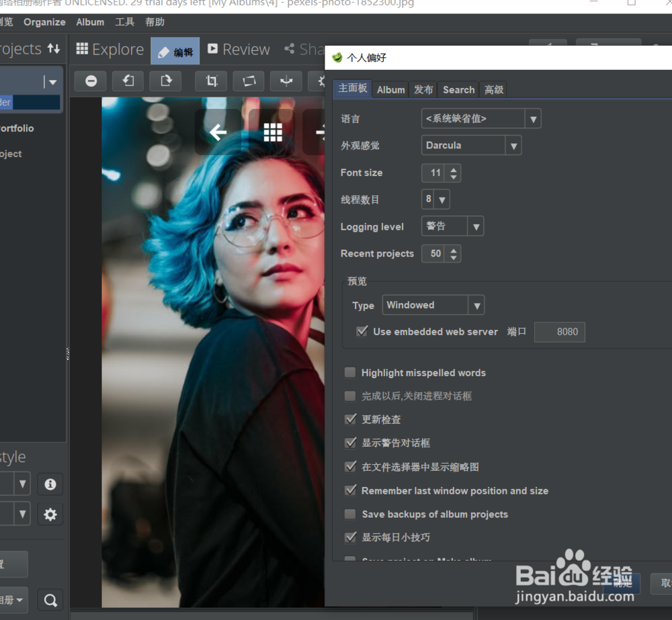Toggle the 更新检查 checkbox
The width and height of the screenshot is (672, 620).
pyautogui.click(x=350, y=419)
